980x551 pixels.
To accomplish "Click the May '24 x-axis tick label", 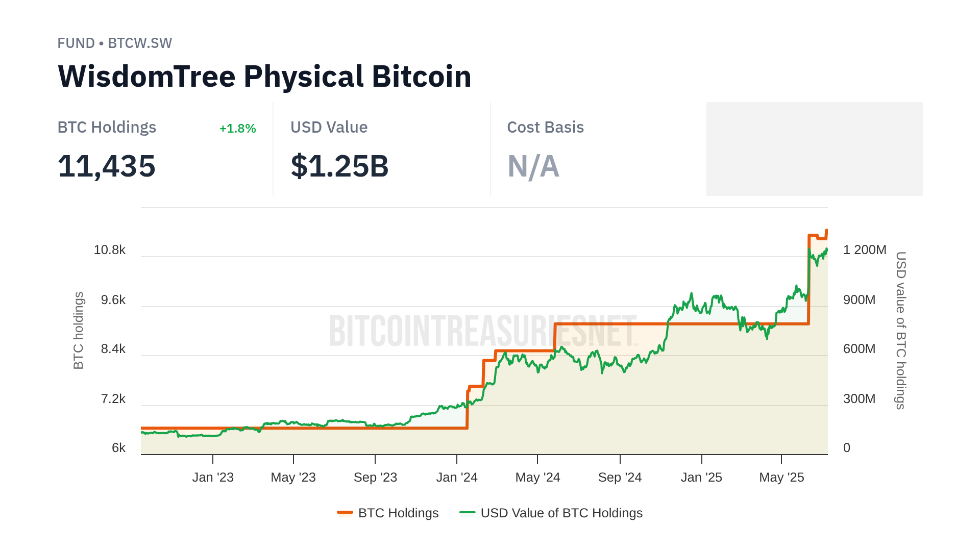I will pyautogui.click(x=537, y=478).
